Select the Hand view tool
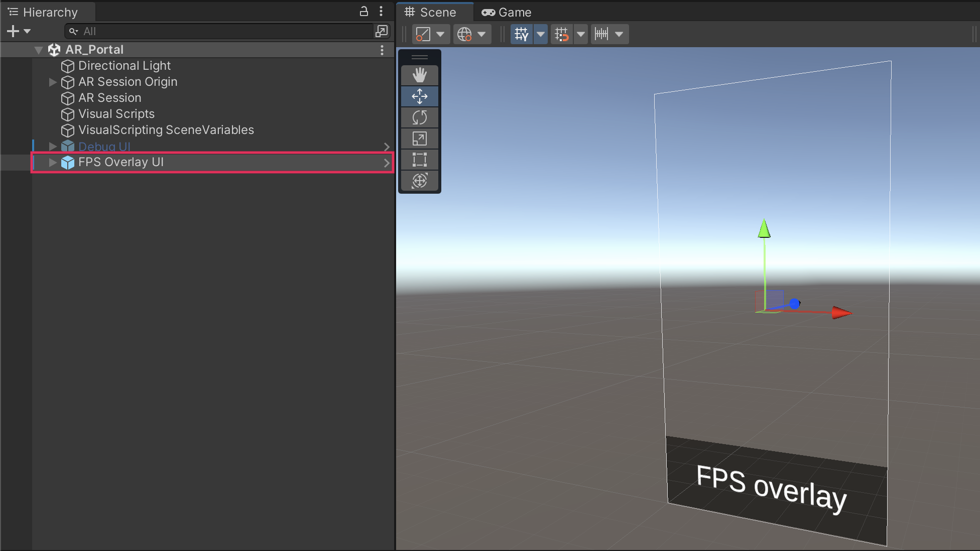 (419, 75)
